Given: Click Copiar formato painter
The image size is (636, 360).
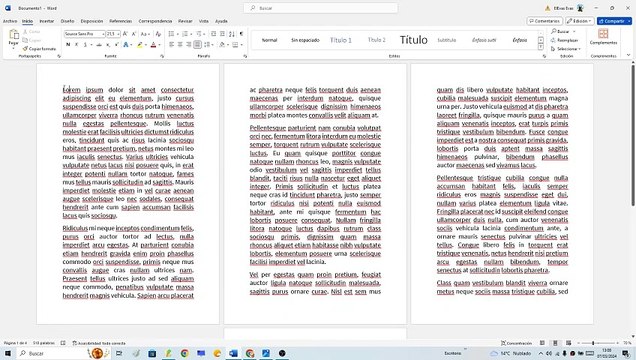Looking at the screenshot, I should 39,49.
